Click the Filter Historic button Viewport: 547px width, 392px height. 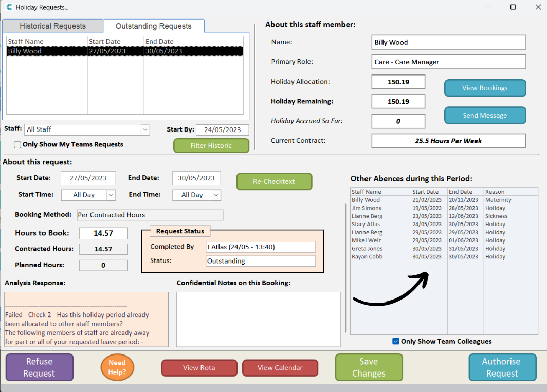211,146
